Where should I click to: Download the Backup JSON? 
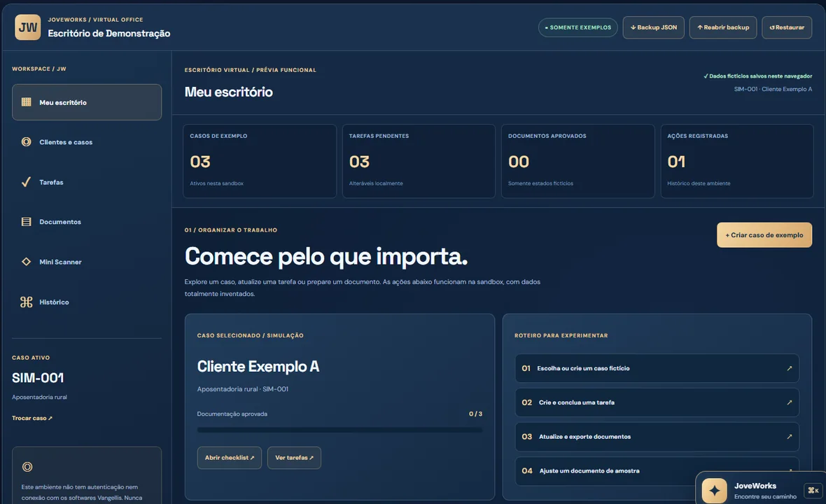coord(654,27)
